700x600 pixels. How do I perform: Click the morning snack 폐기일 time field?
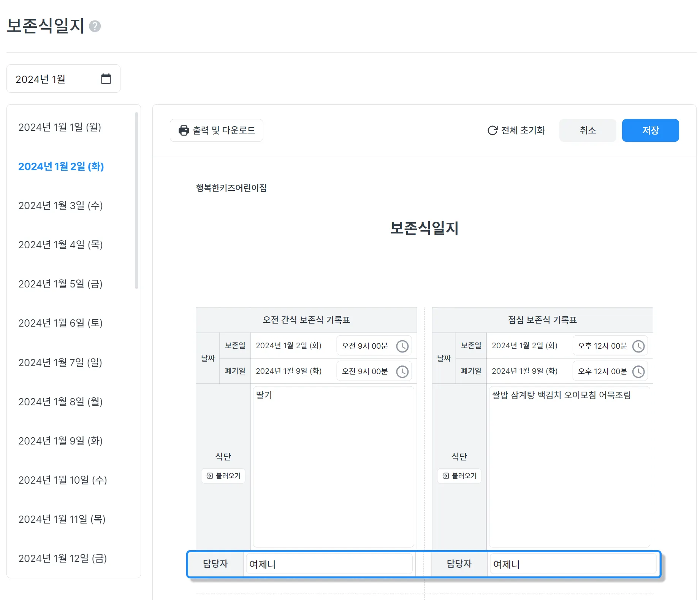374,371
